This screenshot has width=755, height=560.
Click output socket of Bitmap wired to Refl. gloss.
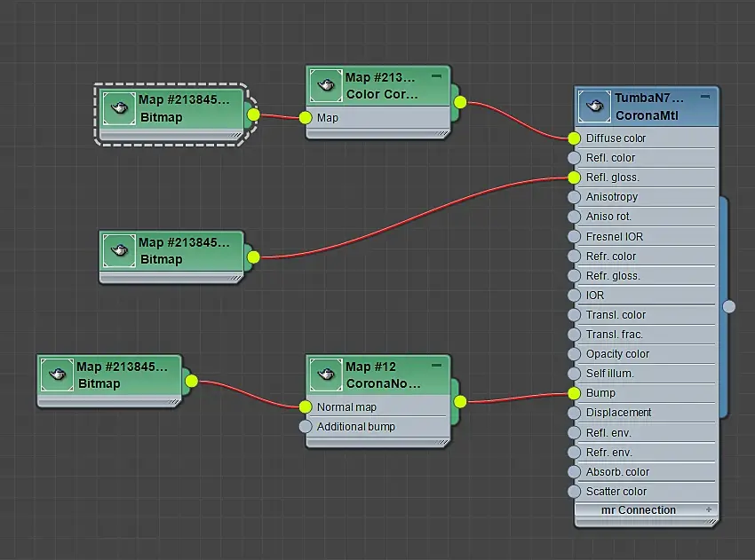click(253, 257)
